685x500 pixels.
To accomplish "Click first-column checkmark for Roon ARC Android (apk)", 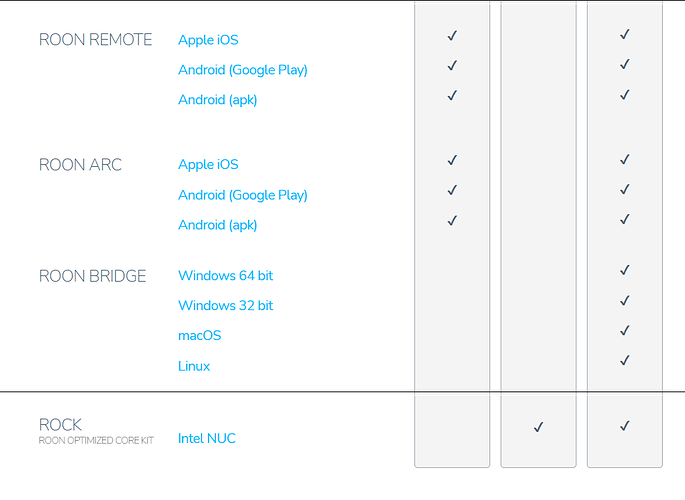I will pos(452,220).
